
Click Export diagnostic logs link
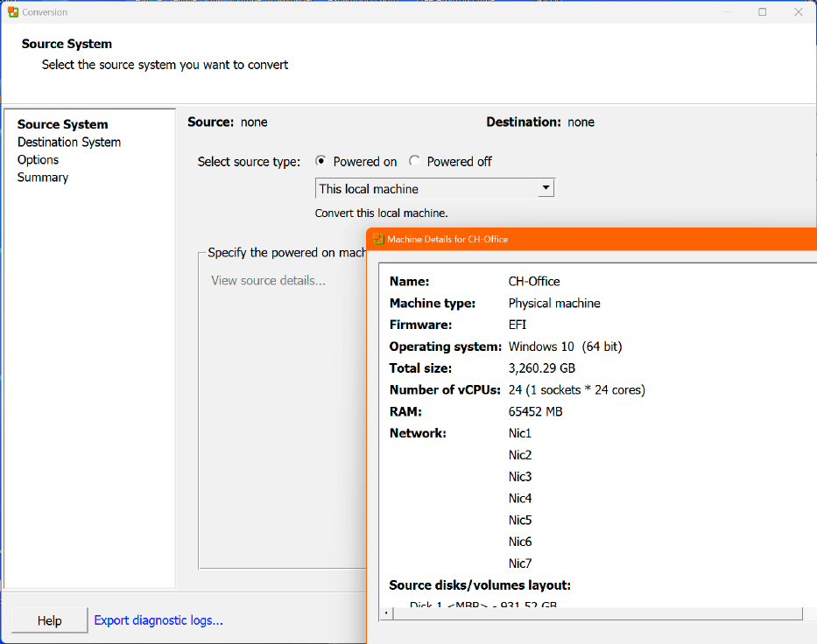[x=158, y=620]
